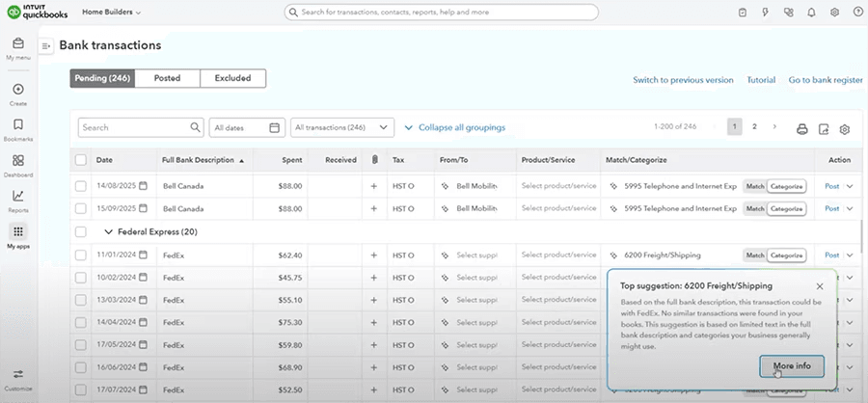Open All transactions (246) filter dropdown

(x=341, y=127)
